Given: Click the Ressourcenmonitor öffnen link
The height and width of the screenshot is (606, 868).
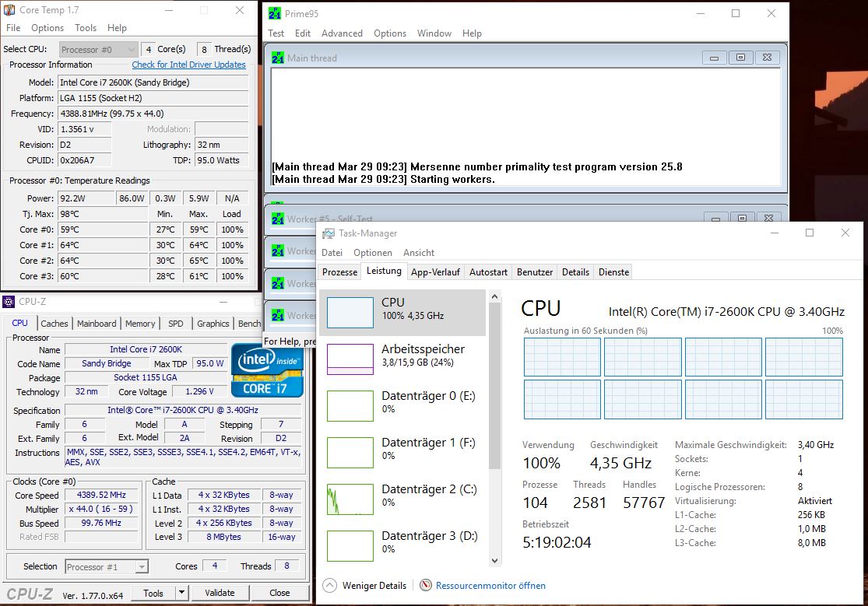Looking at the screenshot, I should pyautogui.click(x=490, y=585).
